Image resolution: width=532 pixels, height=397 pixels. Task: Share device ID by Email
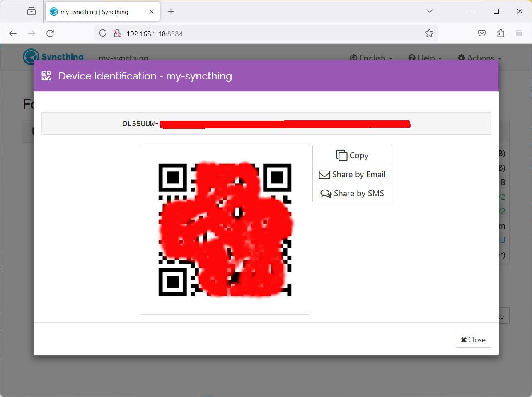(x=352, y=174)
